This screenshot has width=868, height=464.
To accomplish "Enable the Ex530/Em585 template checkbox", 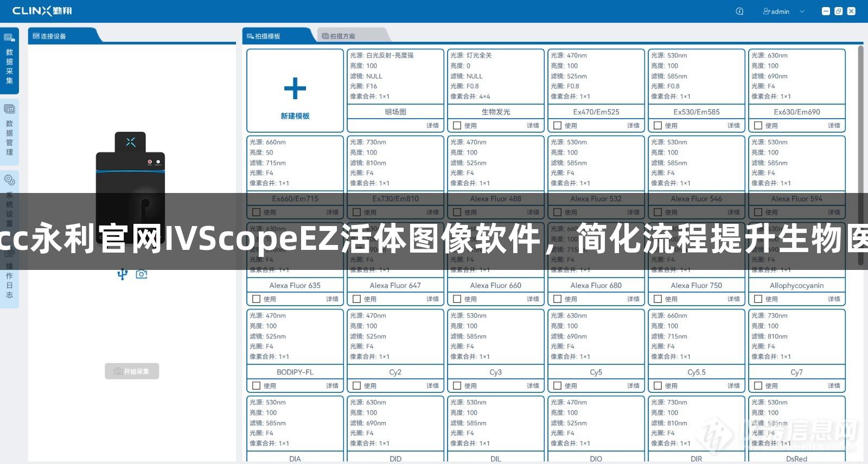I will 658,126.
